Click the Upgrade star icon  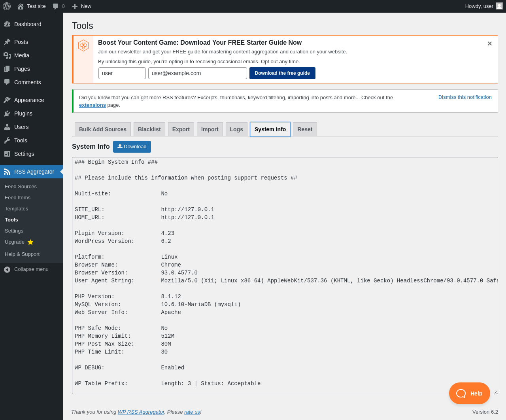[x=30, y=242]
